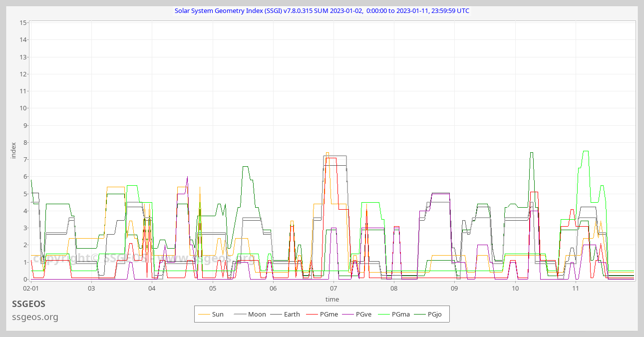Click the '09' x-axis date label
The width and height of the screenshot is (644, 337).
[x=454, y=289]
